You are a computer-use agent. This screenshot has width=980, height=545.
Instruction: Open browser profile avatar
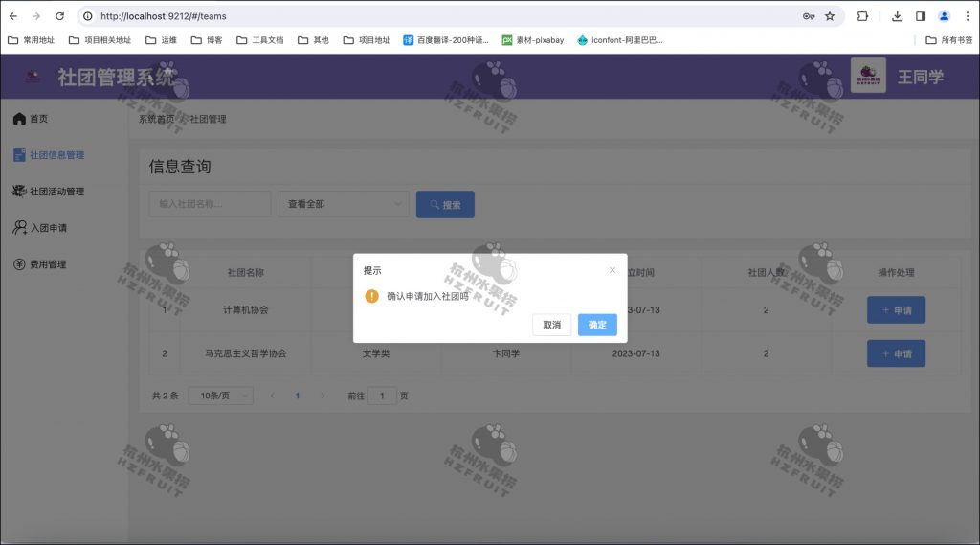[x=944, y=16]
